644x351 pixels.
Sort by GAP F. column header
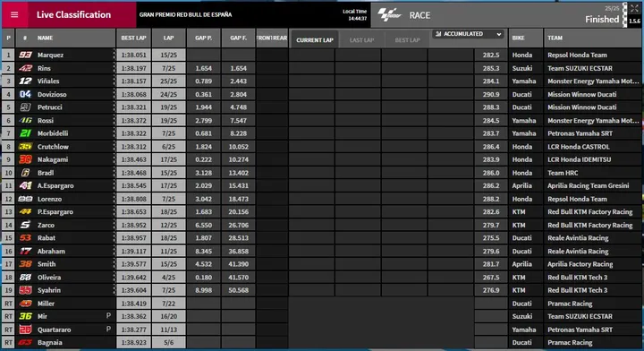[x=238, y=38]
